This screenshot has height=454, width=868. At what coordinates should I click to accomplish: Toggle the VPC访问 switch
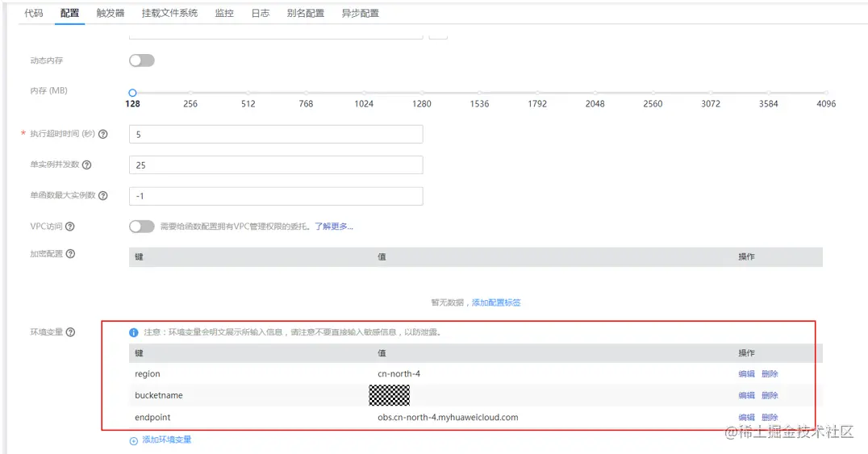(142, 227)
